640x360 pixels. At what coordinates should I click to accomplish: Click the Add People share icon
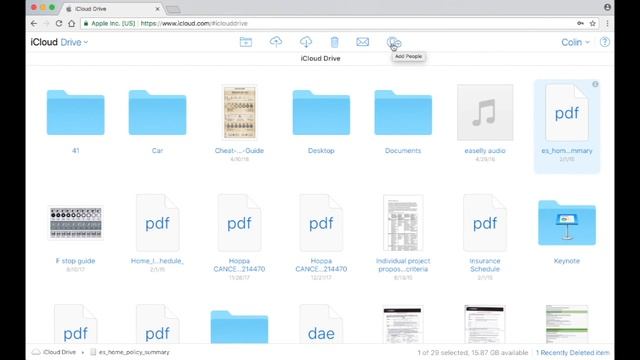tap(394, 42)
